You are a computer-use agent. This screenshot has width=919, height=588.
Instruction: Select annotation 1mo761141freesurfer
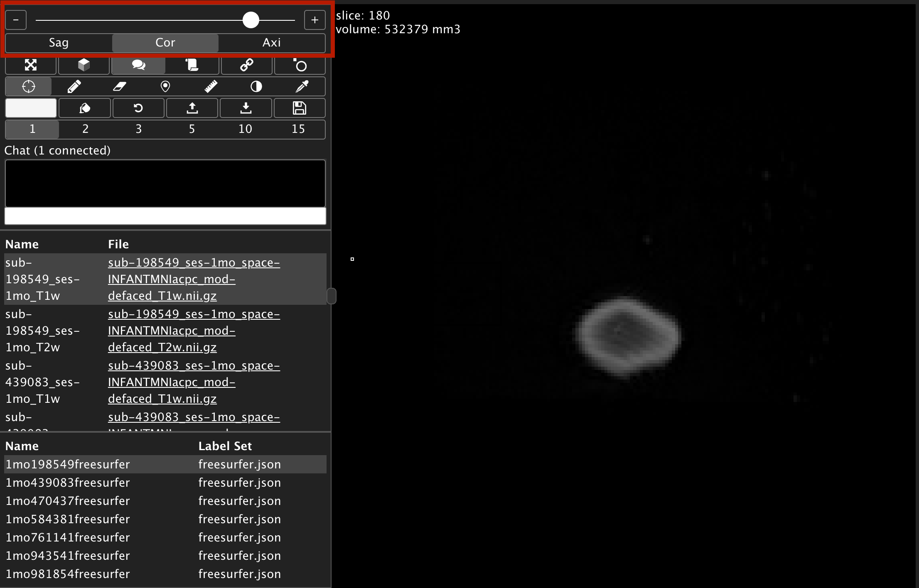[68, 537]
